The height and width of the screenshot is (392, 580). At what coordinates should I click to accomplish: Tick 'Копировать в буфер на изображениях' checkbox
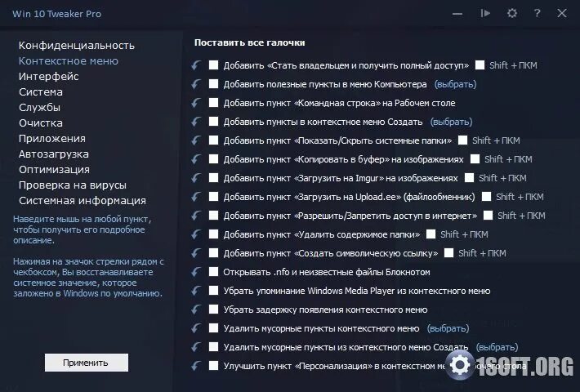(213, 159)
